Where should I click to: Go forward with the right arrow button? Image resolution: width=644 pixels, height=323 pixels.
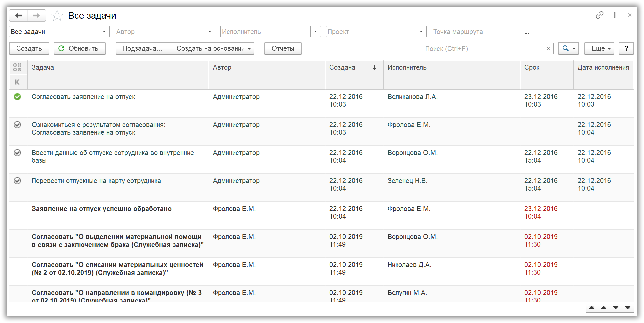(36, 15)
